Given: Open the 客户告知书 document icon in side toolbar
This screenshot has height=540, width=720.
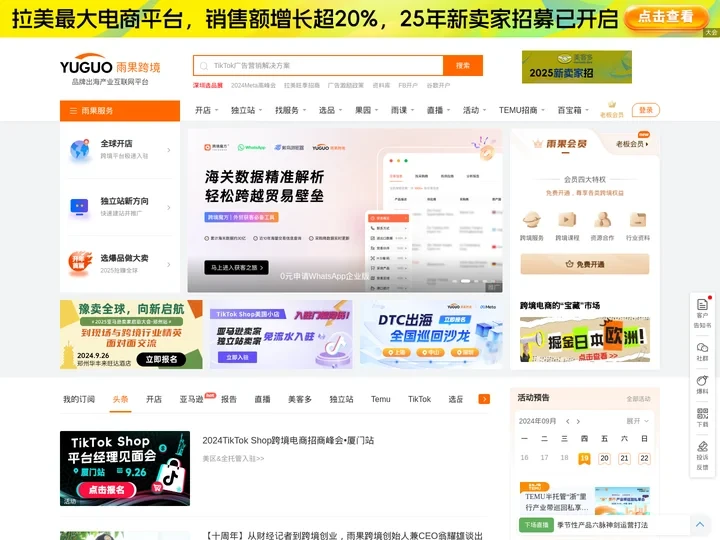Looking at the screenshot, I should coord(702,304).
